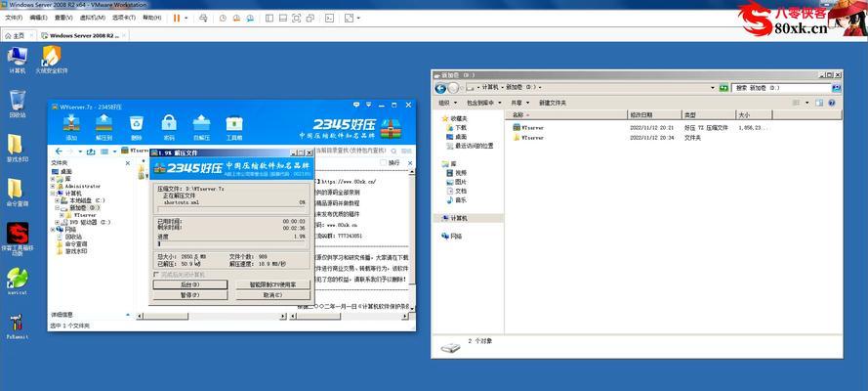Click 智能限制CPU使用率 button

(273, 284)
